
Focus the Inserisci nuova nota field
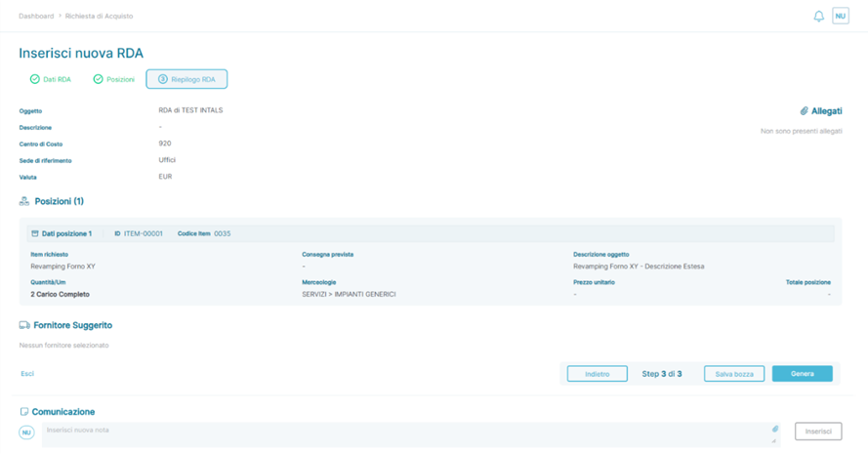(411, 434)
